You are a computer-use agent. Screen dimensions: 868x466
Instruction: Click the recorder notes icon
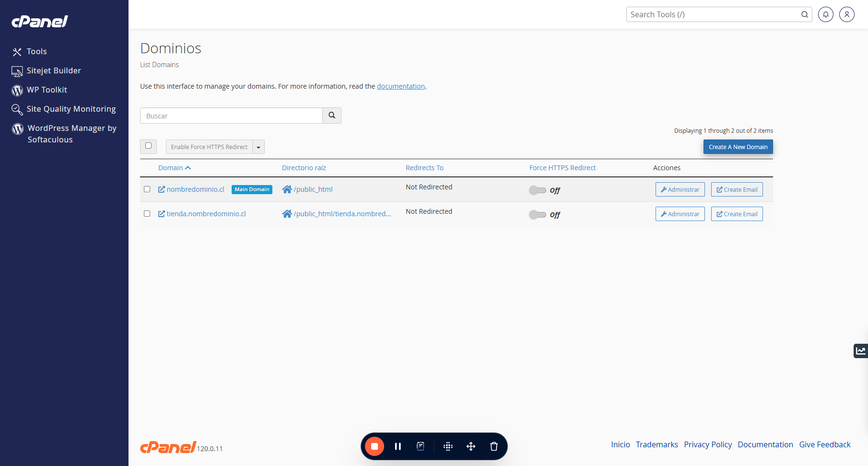click(421, 446)
